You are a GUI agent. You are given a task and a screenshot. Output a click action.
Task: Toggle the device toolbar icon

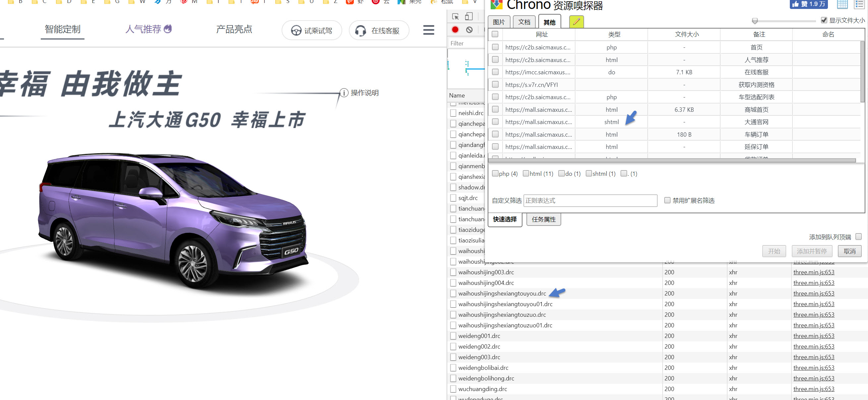point(469,17)
